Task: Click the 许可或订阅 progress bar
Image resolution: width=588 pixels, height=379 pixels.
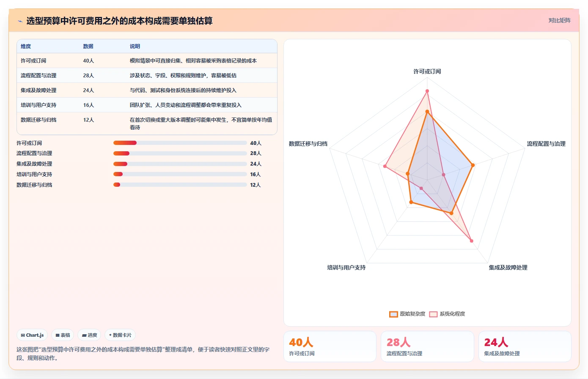Action: 180,143
